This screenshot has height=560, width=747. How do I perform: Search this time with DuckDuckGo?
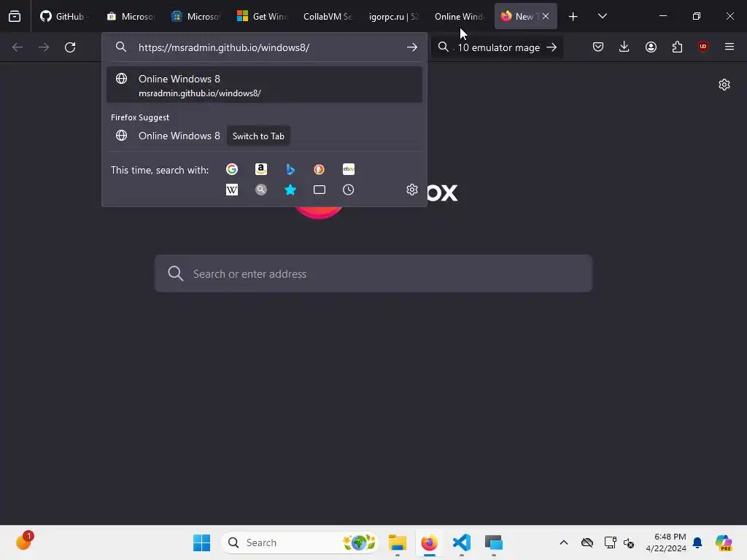tap(320, 169)
